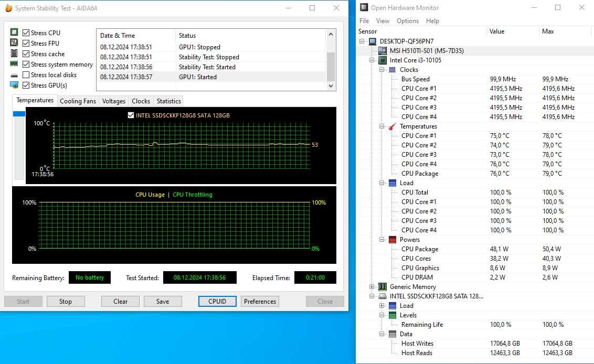Image resolution: width=594 pixels, height=364 pixels.
Task: Uncheck the Stress FPU checkbox
Action: (26, 43)
